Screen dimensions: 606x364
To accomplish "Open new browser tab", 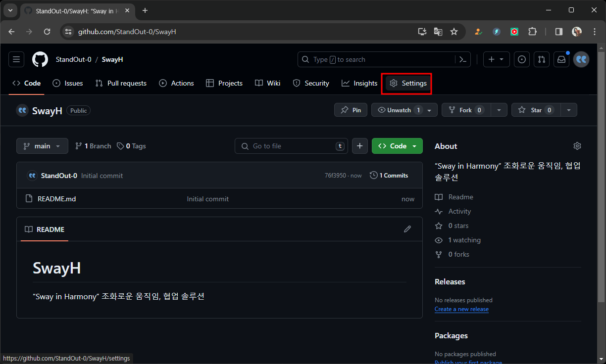I will point(145,10).
